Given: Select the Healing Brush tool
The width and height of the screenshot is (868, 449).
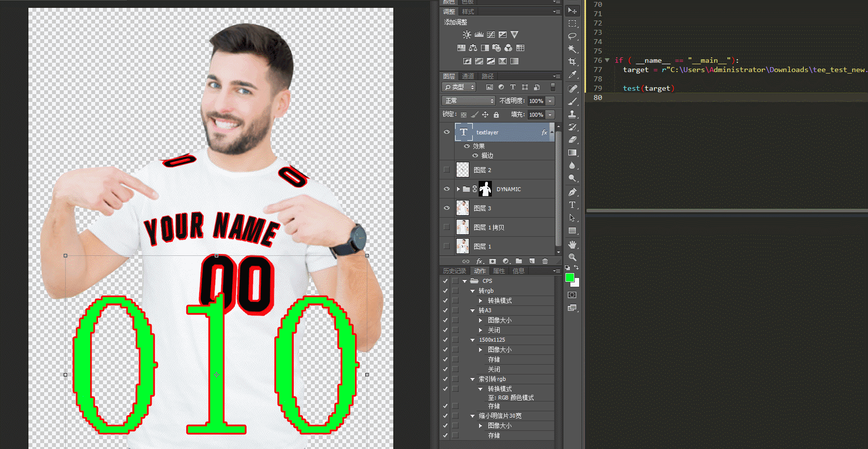Looking at the screenshot, I should pos(572,89).
